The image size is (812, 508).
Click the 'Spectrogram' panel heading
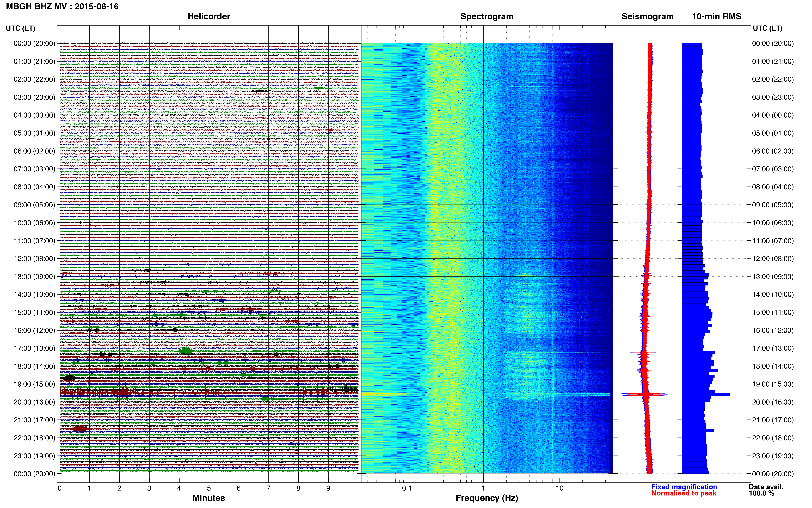(487, 16)
